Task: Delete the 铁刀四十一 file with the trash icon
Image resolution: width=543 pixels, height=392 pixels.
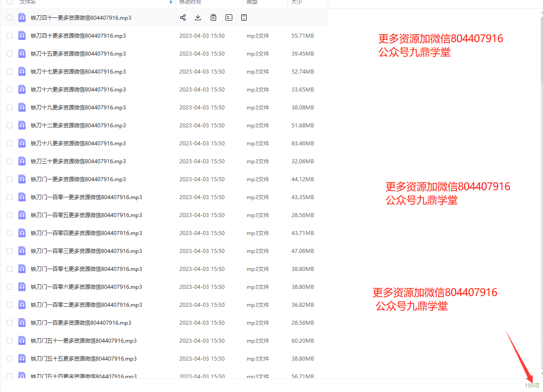Action: 213,17
